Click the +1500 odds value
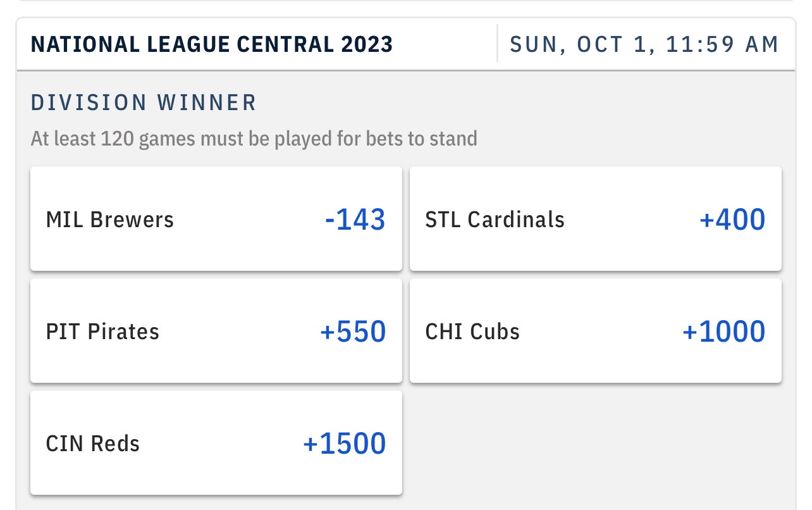 tap(344, 444)
